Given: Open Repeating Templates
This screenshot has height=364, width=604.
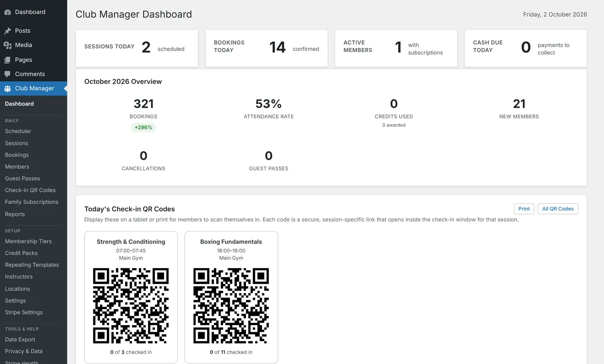Looking at the screenshot, I should tap(32, 265).
